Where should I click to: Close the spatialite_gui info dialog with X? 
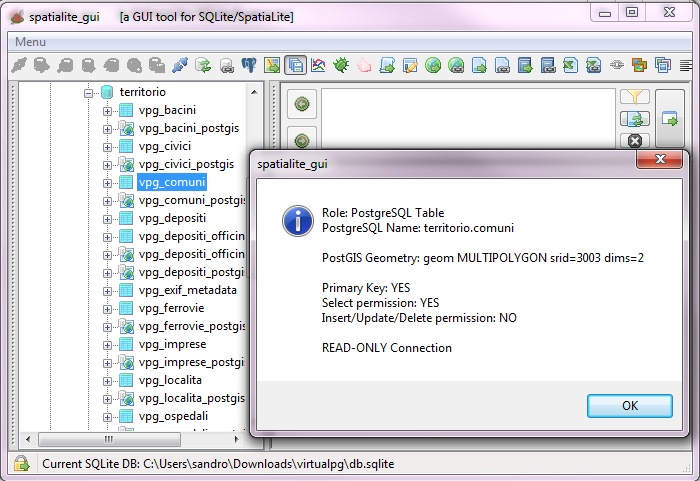pos(660,159)
